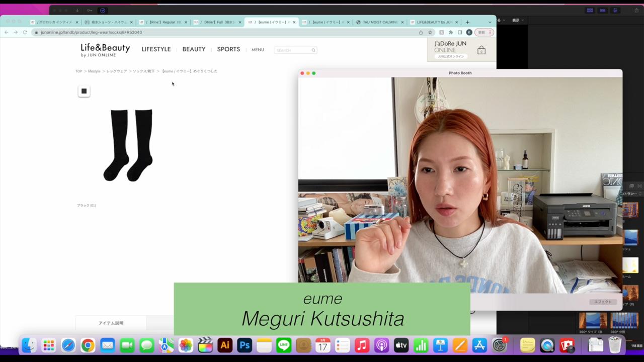Click the search magnifier icon on the site
Screen dimensions: 644x362
click(313, 50)
